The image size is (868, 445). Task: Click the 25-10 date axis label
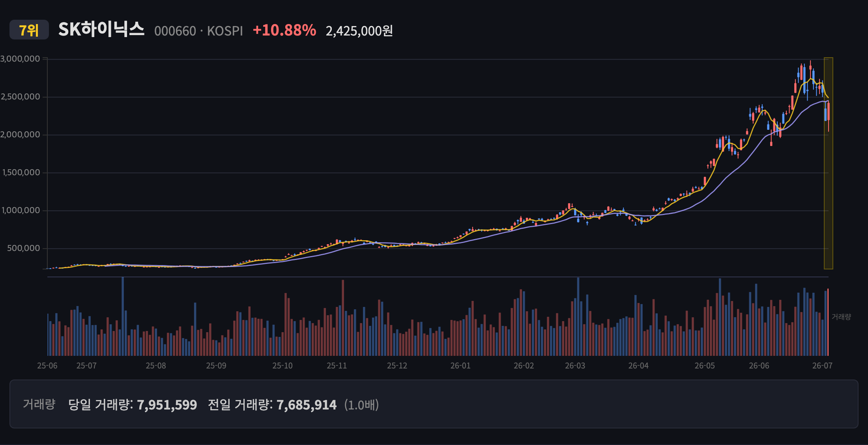(282, 366)
